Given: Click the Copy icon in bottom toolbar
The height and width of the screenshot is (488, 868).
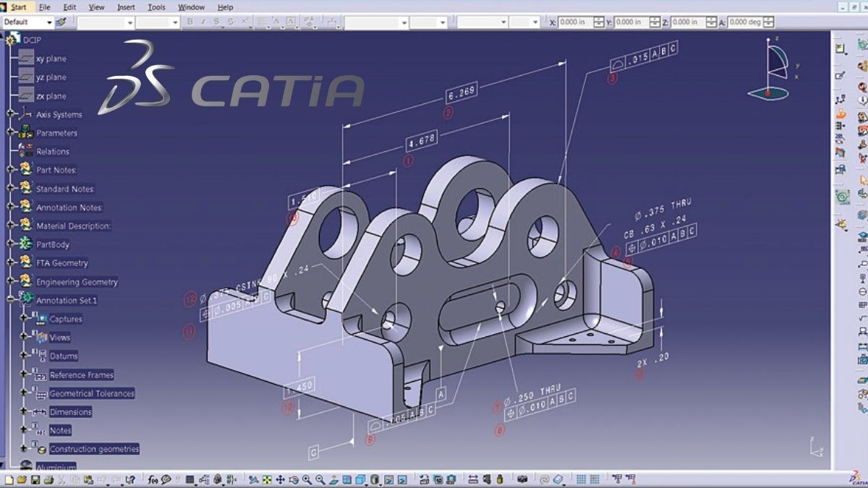Looking at the screenshot, I should point(75,479).
